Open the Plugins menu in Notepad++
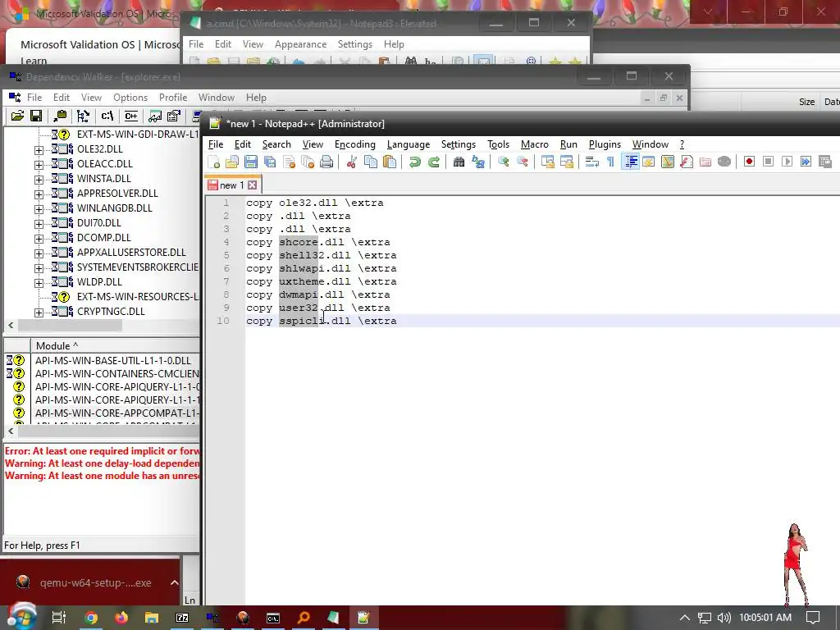Screen dimensions: 840x630 pyautogui.click(x=605, y=144)
